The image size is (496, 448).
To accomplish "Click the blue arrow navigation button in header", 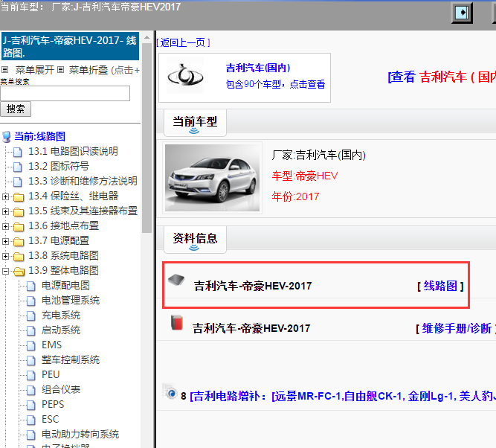I will pos(462,13).
